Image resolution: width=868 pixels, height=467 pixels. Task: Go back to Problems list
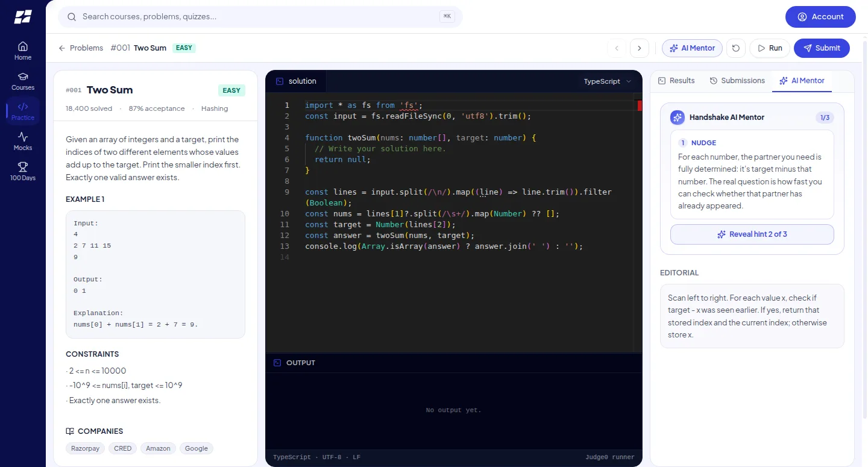[x=81, y=48]
